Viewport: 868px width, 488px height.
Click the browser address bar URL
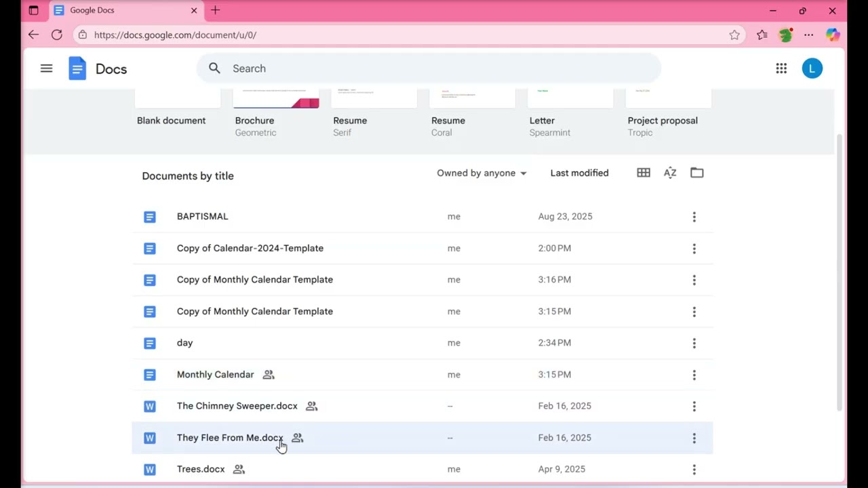(x=175, y=35)
